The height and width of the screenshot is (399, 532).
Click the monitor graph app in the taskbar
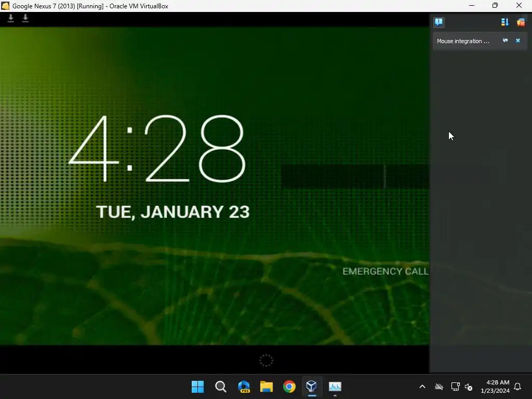tap(335, 387)
